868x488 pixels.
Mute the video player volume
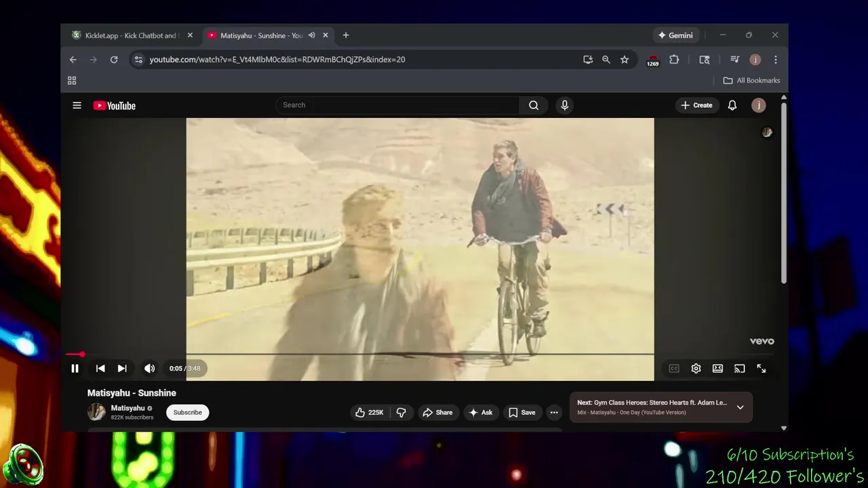point(149,368)
